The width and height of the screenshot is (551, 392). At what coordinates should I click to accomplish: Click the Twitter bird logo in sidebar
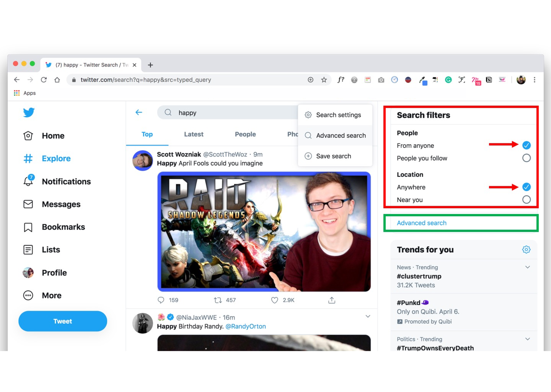pyautogui.click(x=29, y=112)
